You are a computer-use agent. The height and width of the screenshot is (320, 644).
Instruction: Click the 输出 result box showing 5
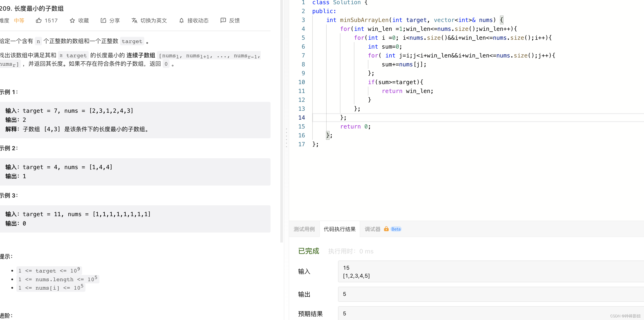click(x=490, y=294)
